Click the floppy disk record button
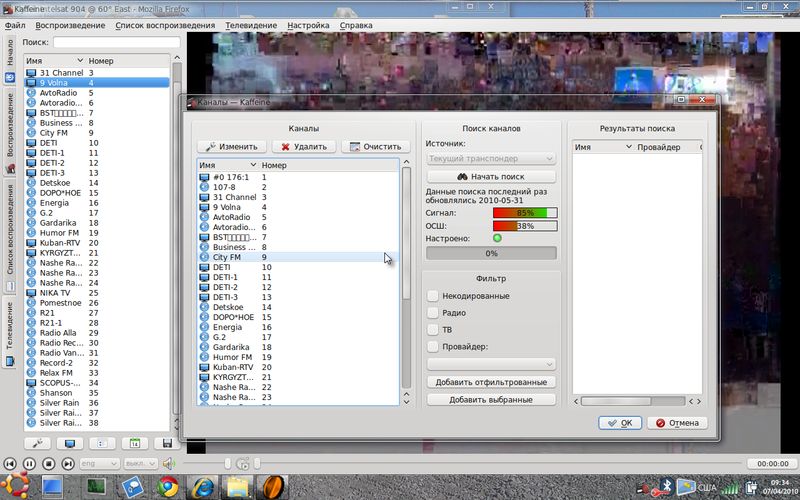The height and width of the screenshot is (500, 800). tap(168, 443)
